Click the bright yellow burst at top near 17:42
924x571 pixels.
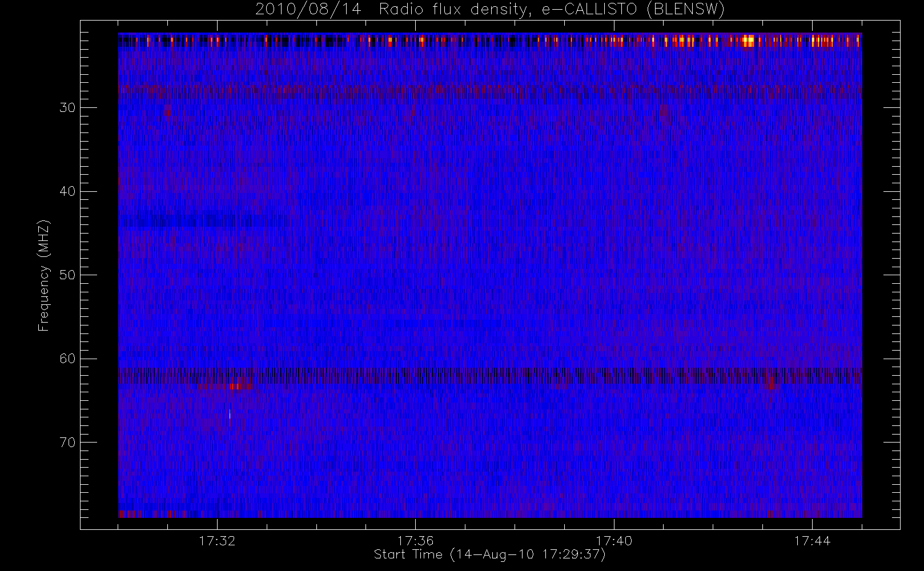748,41
